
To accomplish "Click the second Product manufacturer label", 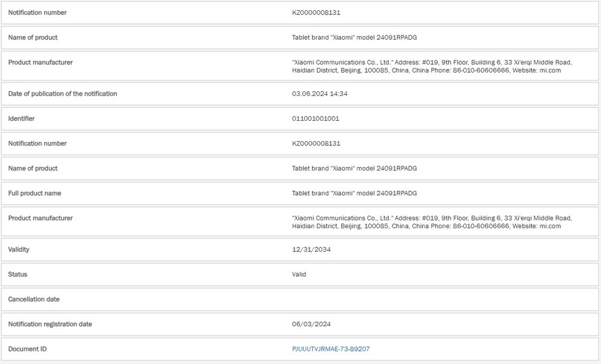I will [40, 219].
